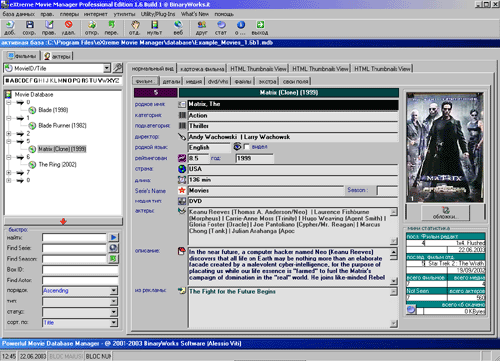The height and width of the screenshot is (361, 500).
Task: Select Blade Runner (1982) in movie tree
Action: pyautogui.click(x=62, y=126)
